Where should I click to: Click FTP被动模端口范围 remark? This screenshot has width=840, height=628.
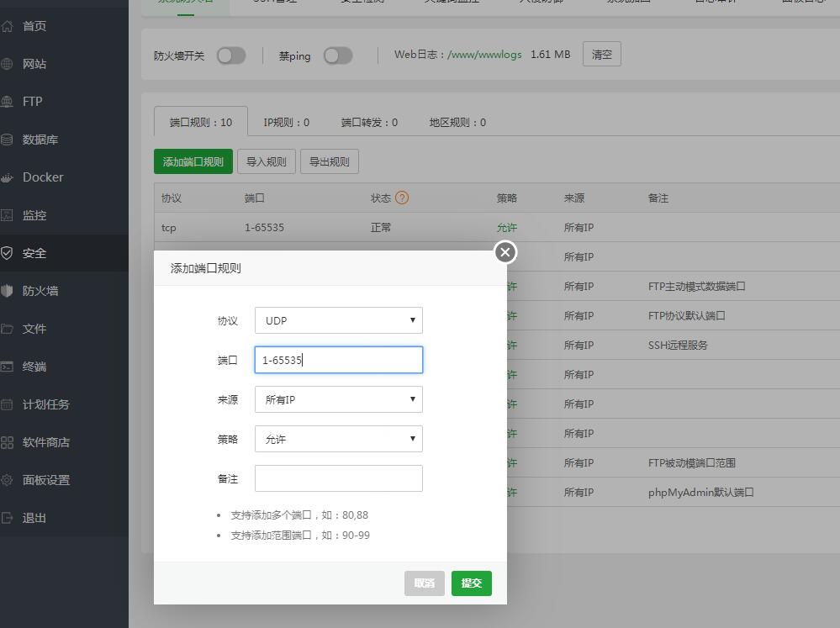(692, 463)
